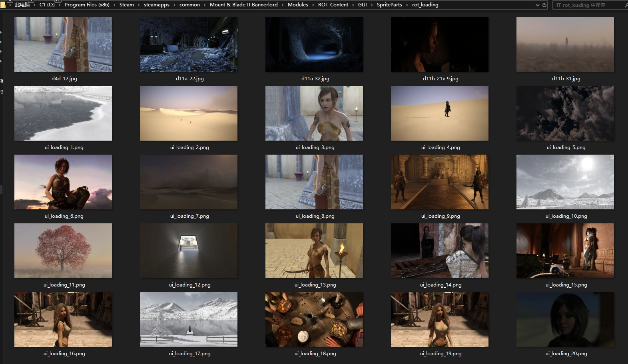Select the ui_loading_17.png snowy lake thumbnail
This screenshot has width=628, height=364.
pos(189,319)
